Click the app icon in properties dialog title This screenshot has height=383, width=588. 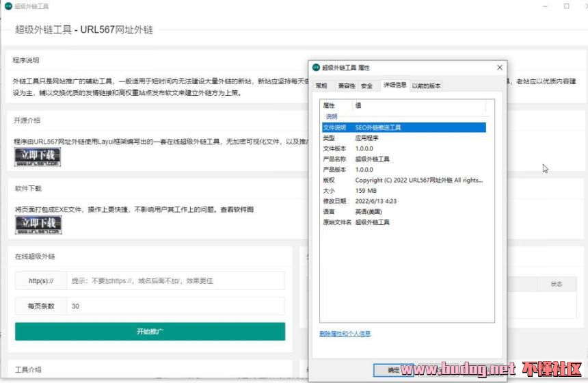pyautogui.click(x=315, y=68)
